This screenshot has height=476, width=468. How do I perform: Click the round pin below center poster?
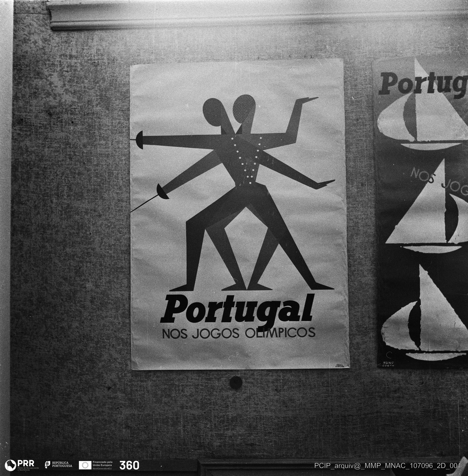(x=236, y=382)
